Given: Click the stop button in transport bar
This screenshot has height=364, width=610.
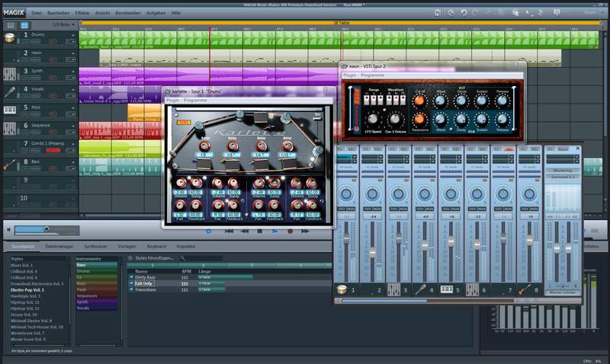Looking at the screenshot, I should [x=259, y=231].
